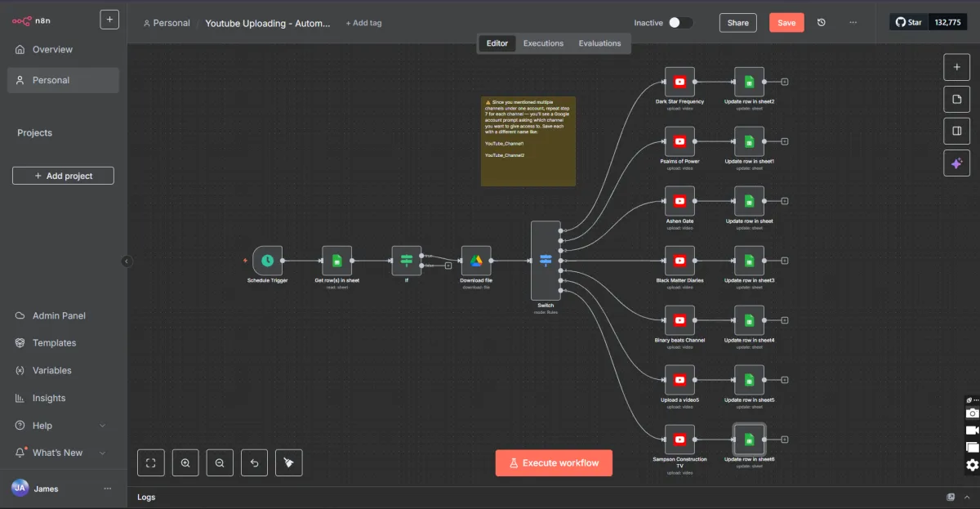This screenshot has width=980, height=509.
Task: Zoom out of the canvas
Action: click(220, 462)
